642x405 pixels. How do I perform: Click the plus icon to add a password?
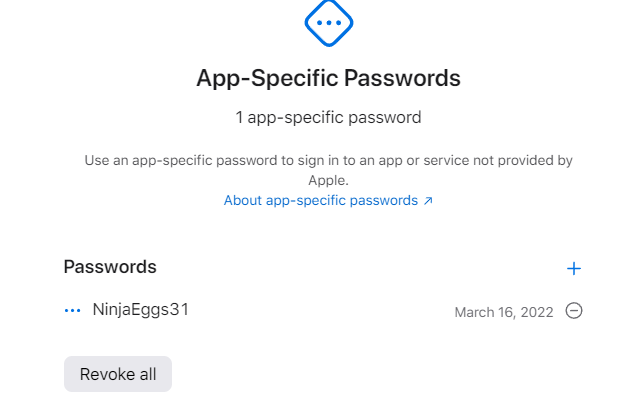(574, 268)
